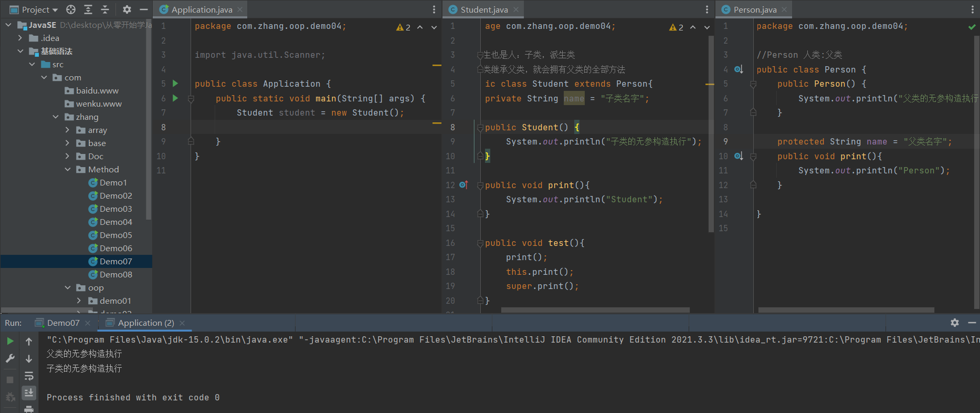980x413 pixels.
Task: Collapse the src folder node
Action: pos(32,64)
